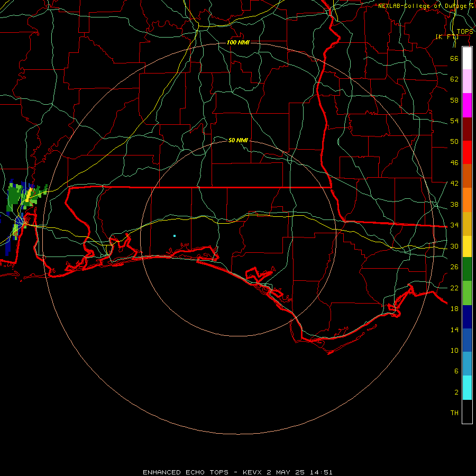
Task: Click the legend value '50'
Action: [x=454, y=141]
